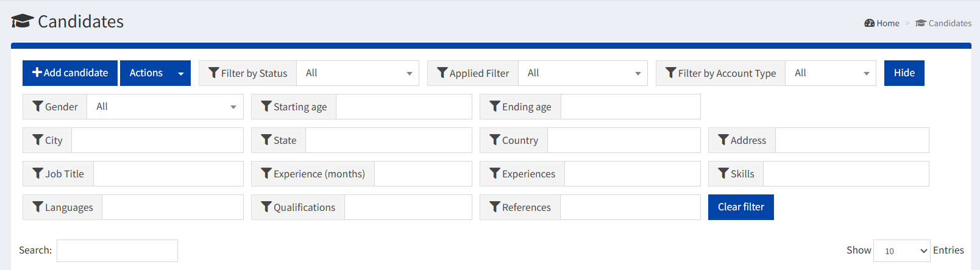Focus the Country input field
The width and height of the screenshot is (980, 270).
pyautogui.click(x=624, y=140)
